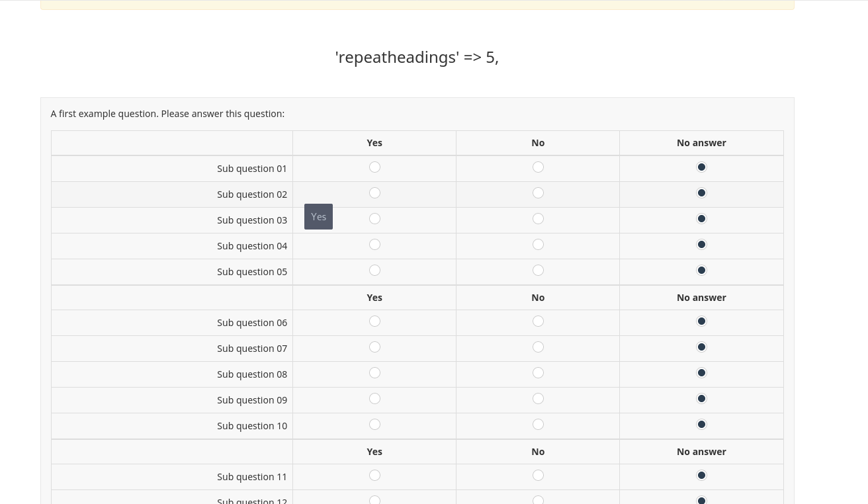Select No for Sub question 03
The width and height of the screenshot is (868, 504).
point(538,219)
